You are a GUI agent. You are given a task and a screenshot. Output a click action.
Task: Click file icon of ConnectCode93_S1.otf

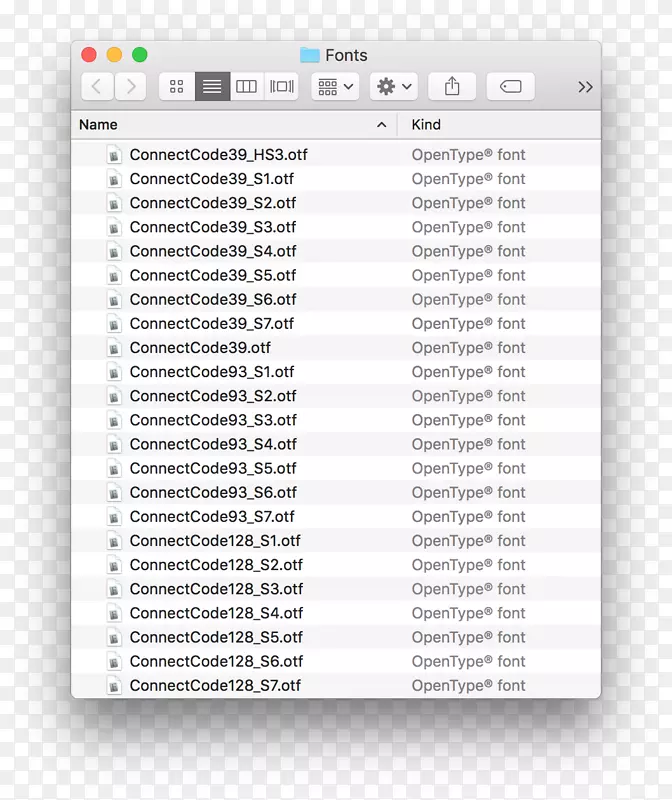(x=114, y=372)
